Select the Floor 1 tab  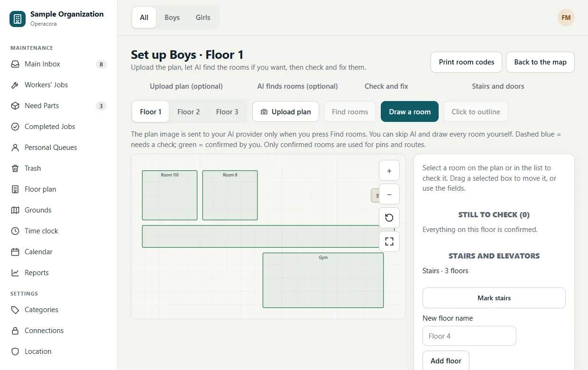pos(151,112)
